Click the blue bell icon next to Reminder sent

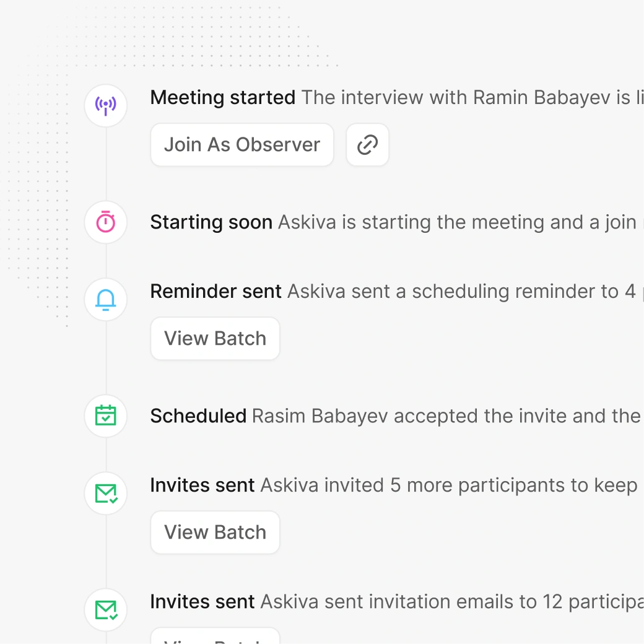coord(105,300)
